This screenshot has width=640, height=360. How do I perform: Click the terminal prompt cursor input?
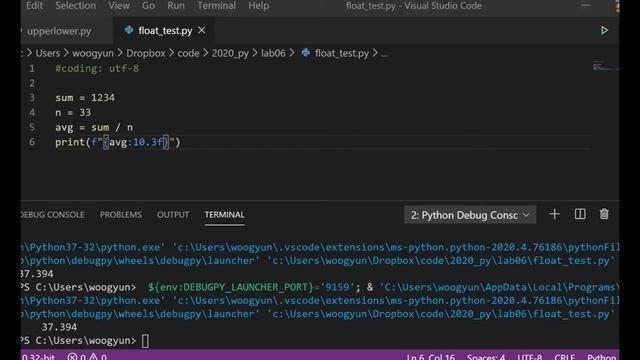point(145,341)
